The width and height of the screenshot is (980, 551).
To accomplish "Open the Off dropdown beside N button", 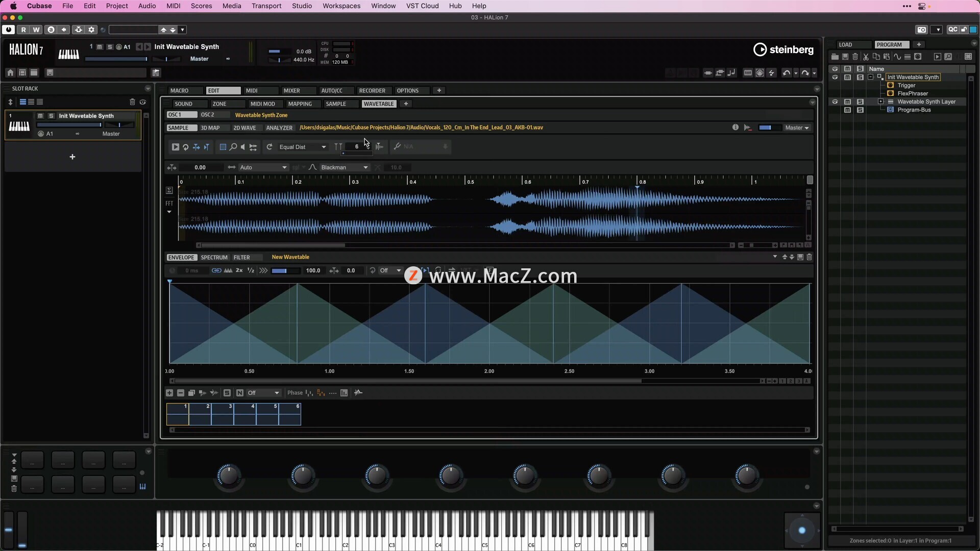I will 263,393.
